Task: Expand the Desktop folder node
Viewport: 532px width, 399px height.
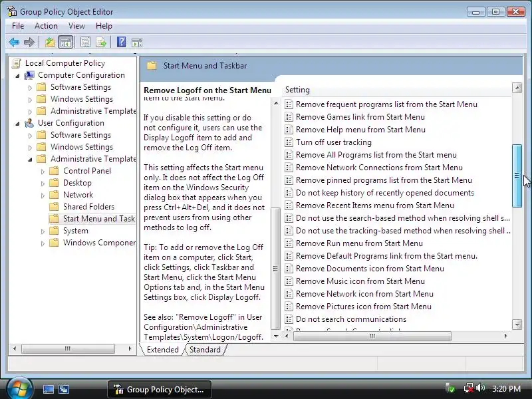Action: coord(43,184)
